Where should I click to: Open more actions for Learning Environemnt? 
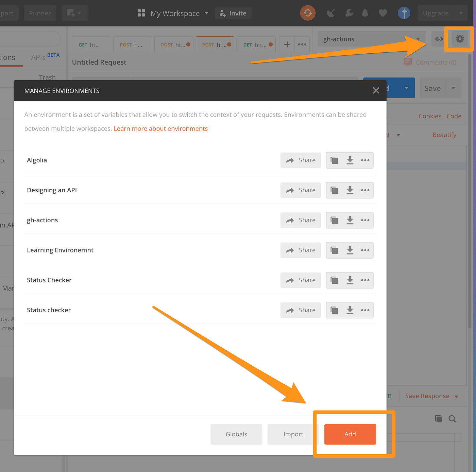point(365,250)
